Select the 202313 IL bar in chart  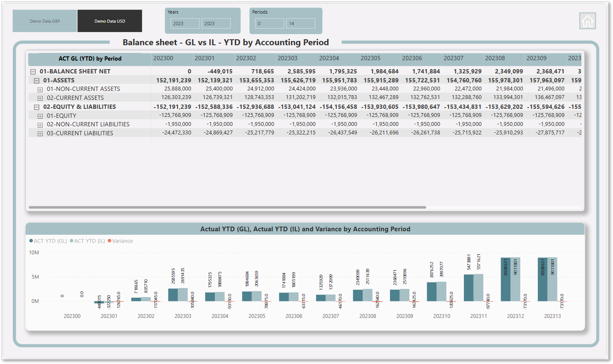point(552,280)
